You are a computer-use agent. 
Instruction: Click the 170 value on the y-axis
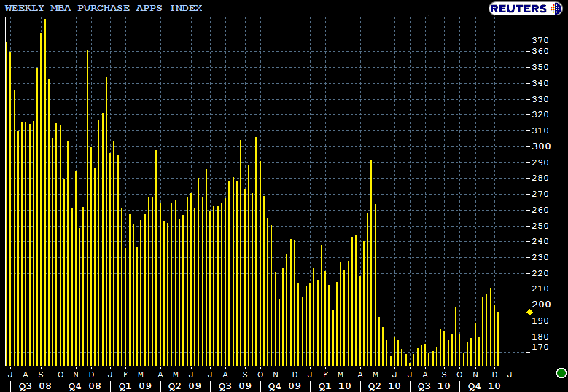click(x=540, y=348)
